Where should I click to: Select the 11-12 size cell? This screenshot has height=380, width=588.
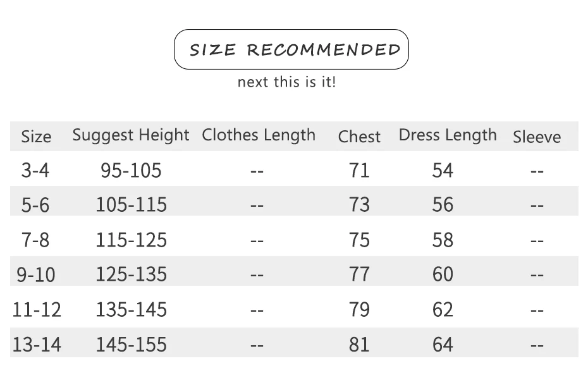point(37,309)
